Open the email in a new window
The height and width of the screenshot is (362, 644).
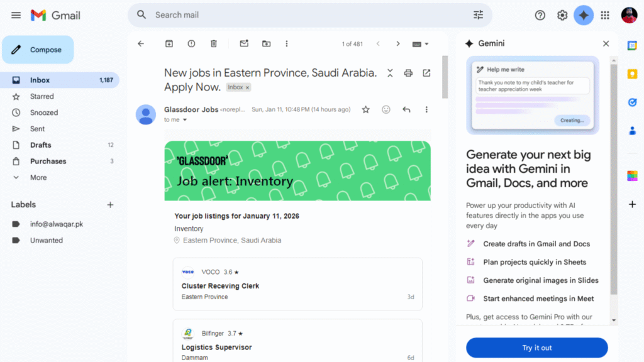426,73
